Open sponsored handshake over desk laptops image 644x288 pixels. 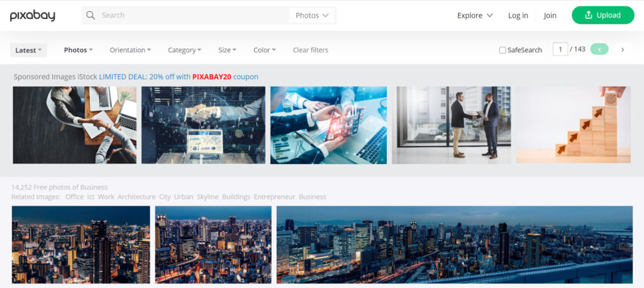click(x=75, y=125)
